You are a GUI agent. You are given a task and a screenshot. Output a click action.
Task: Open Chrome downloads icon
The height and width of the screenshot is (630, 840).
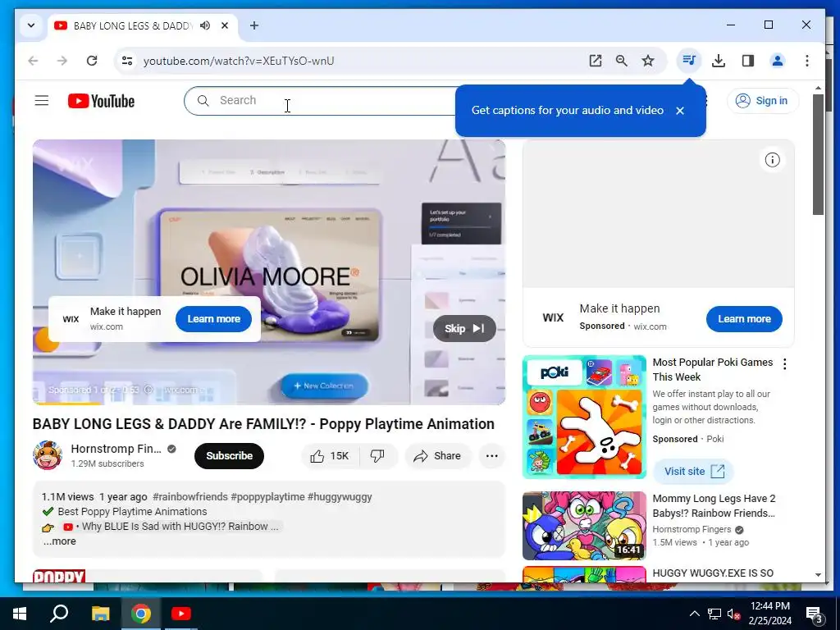(719, 61)
